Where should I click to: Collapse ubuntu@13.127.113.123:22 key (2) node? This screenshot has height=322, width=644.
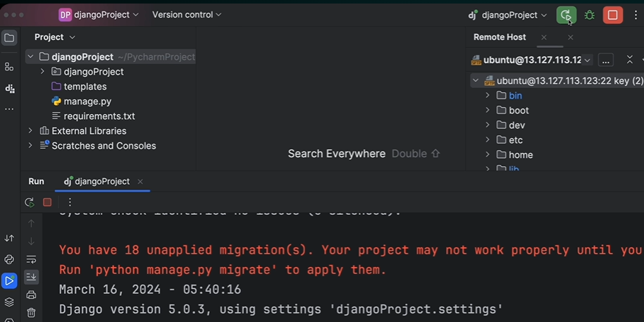click(476, 80)
